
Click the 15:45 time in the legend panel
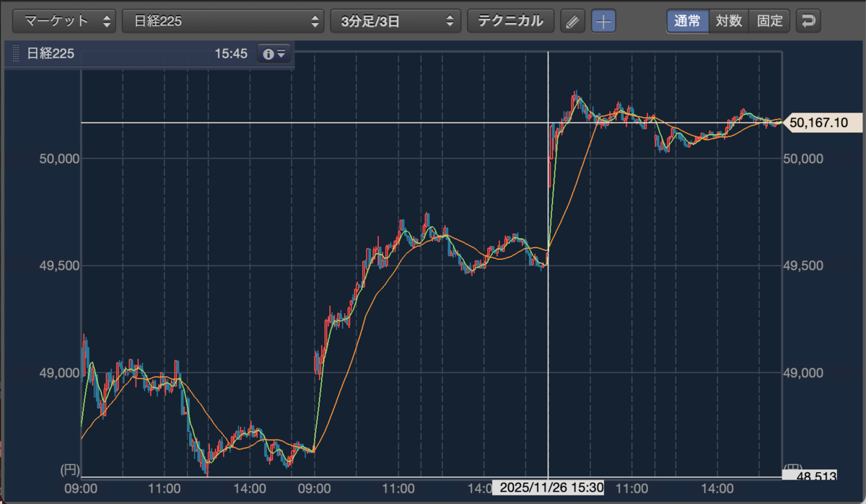(x=231, y=53)
